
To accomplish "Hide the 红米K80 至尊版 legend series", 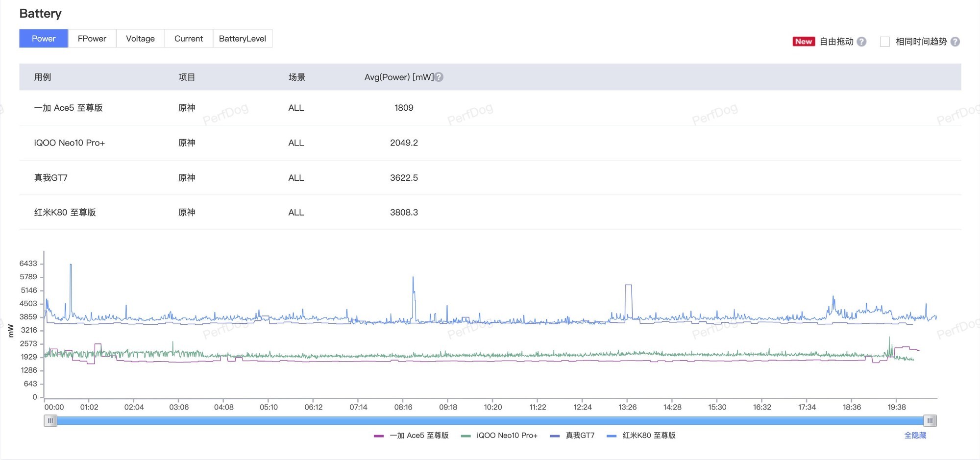I will pos(642,436).
